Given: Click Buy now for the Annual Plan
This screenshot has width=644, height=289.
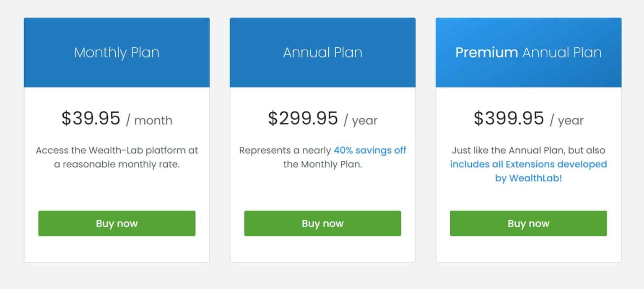Looking at the screenshot, I should [322, 223].
